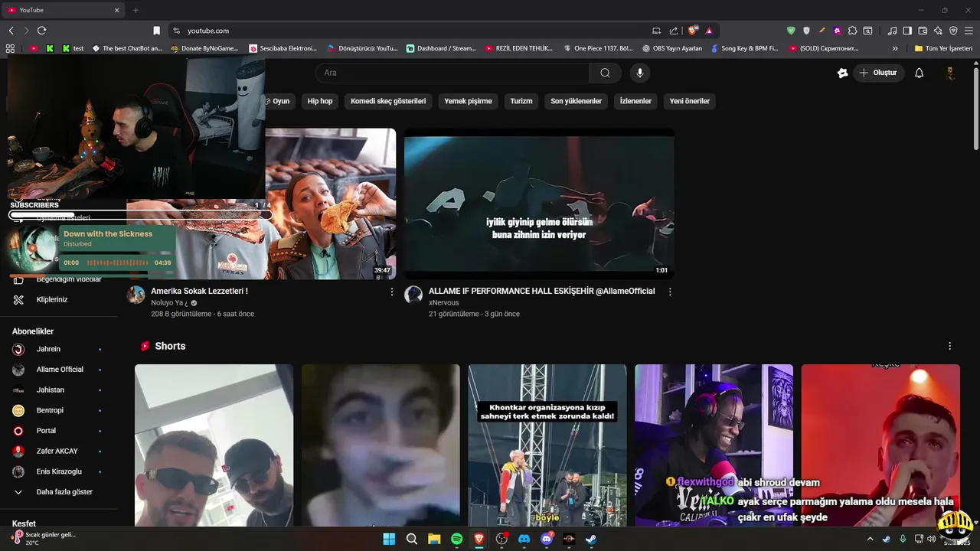Image resolution: width=980 pixels, height=551 pixels.
Task: Open Brave Leo AI sparkle icon
Action: point(938,31)
